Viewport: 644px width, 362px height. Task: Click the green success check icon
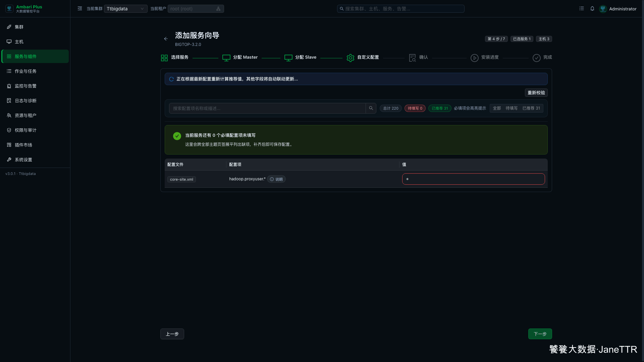coord(177,136)
